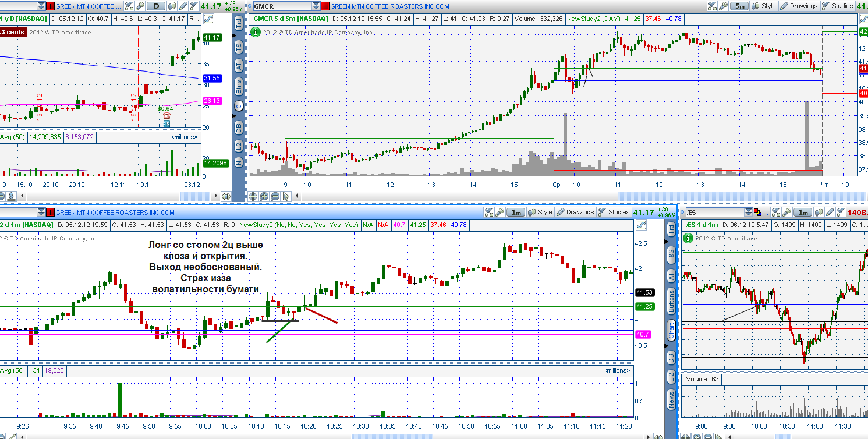Image resolution: width=868 pixels, height=439 pixels.
Task: Open Style menu on the 1m GMCR chart
Action: [x=540, y=212]
